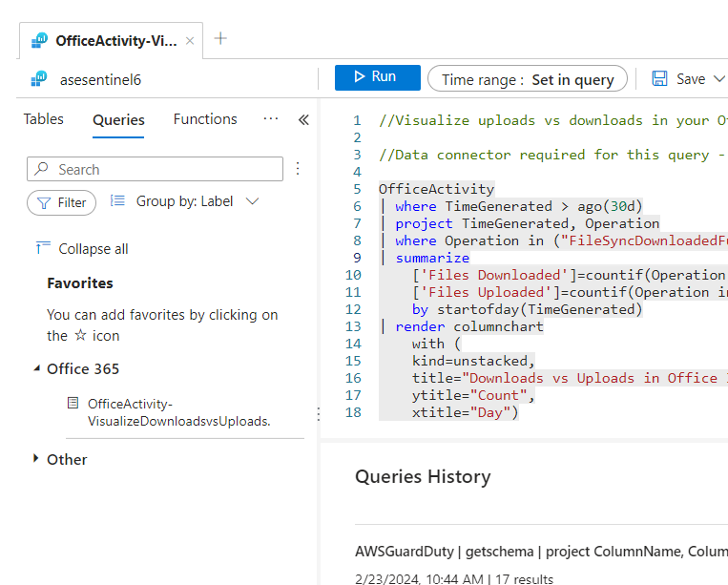Select the AWSGuardDuty history query
Viewport: 728px width, 585px height.
[x=541, y=552]
